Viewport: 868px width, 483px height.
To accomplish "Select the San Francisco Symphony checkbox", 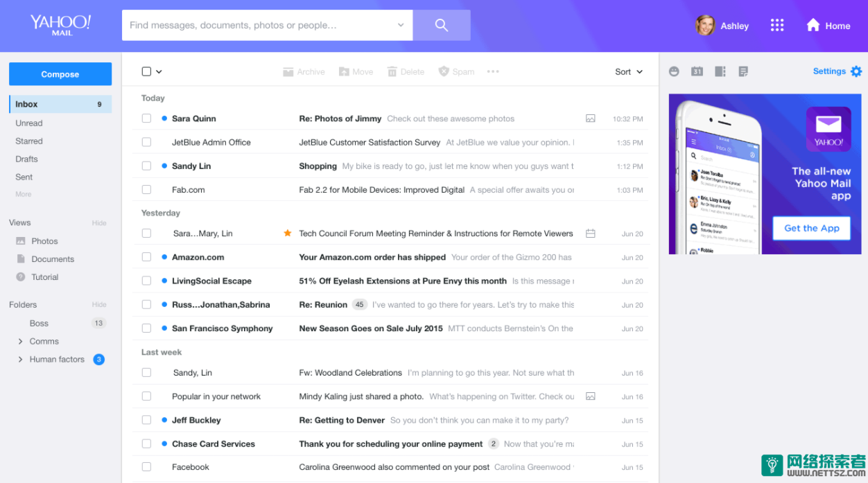I will 146,328.
